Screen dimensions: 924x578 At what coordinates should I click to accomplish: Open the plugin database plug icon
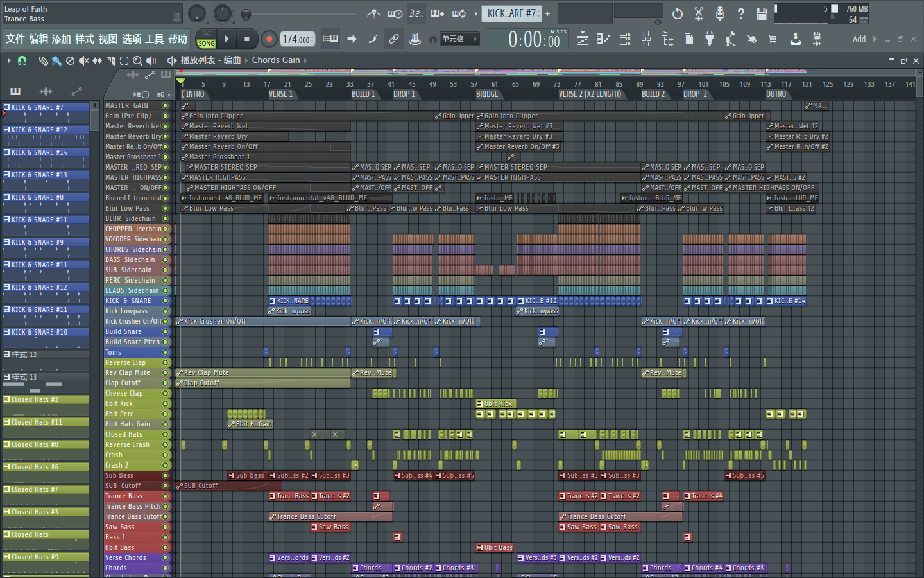pyautogui.click(x=710, y=39)
